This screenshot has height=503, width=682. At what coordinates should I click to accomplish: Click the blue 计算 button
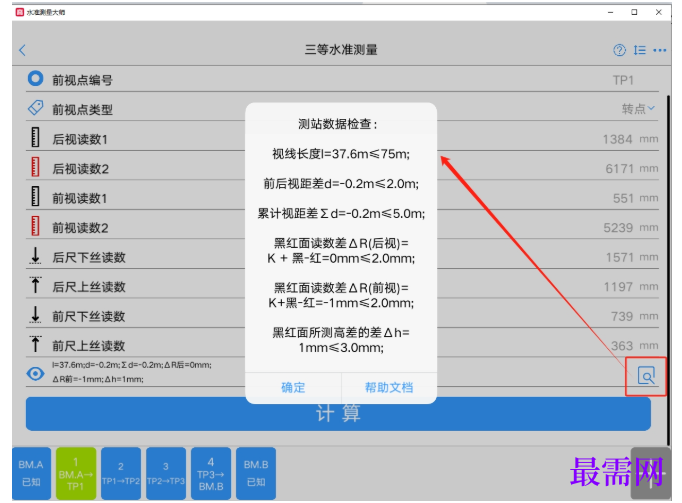click(x=338, y=414)
